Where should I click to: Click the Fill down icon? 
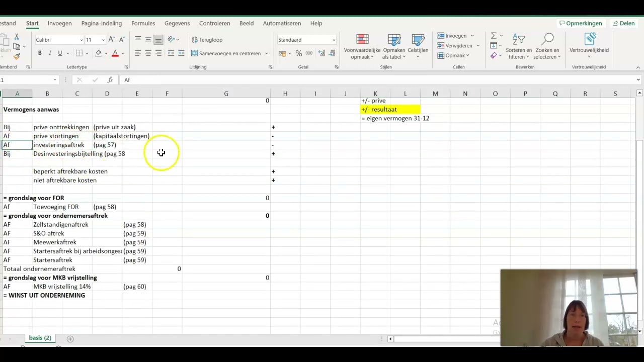[x=494, y=46]
